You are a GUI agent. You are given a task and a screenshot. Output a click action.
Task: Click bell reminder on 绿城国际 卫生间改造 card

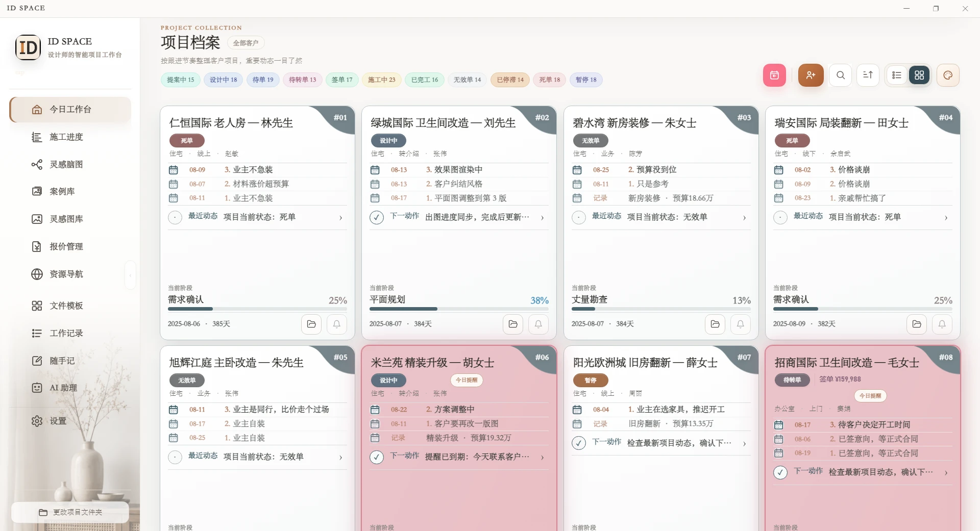538,324
